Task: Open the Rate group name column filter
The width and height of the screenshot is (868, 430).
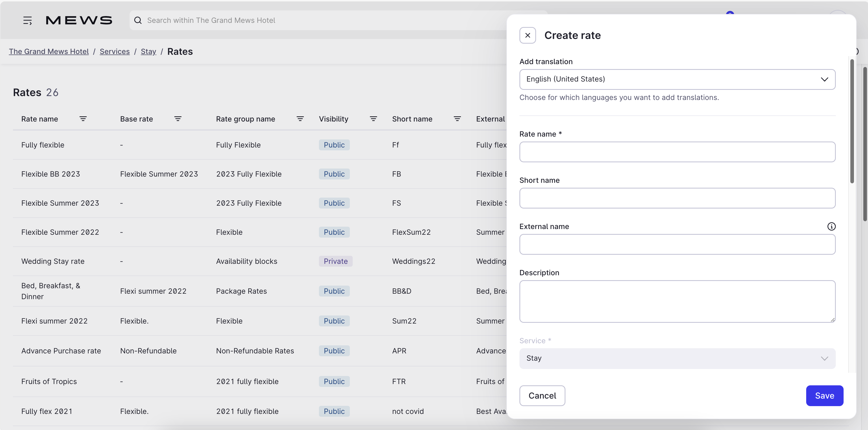Action: (x=300, y=119)
